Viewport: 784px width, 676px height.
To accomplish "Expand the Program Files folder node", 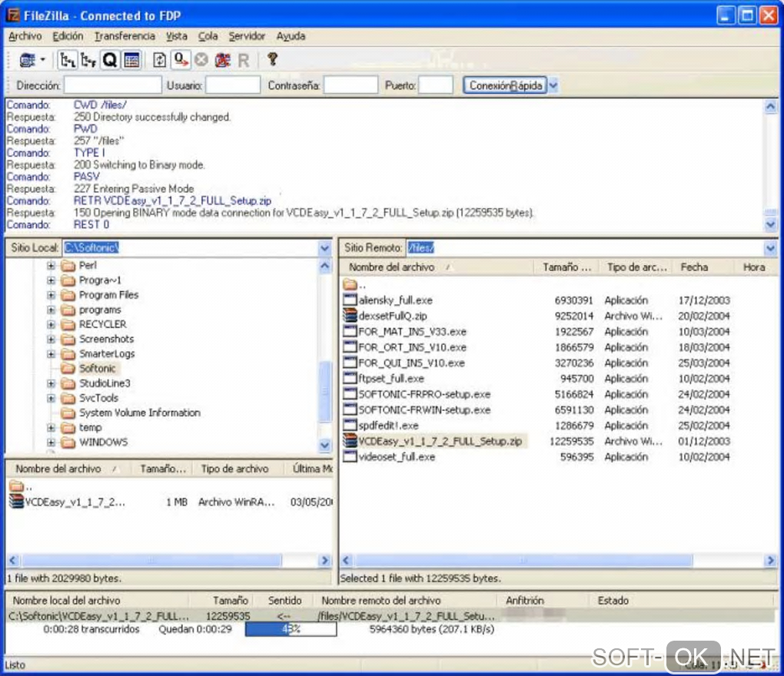I will pos(51,295).
